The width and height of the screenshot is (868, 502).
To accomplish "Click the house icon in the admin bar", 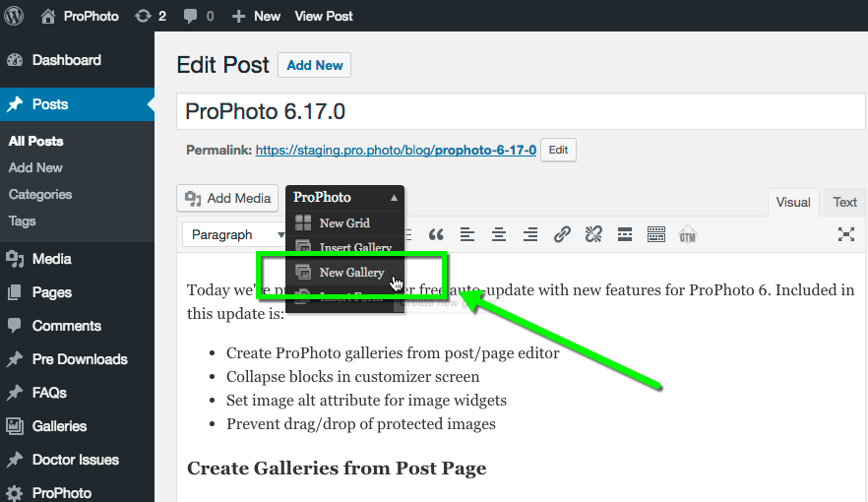I will [48, 16].
